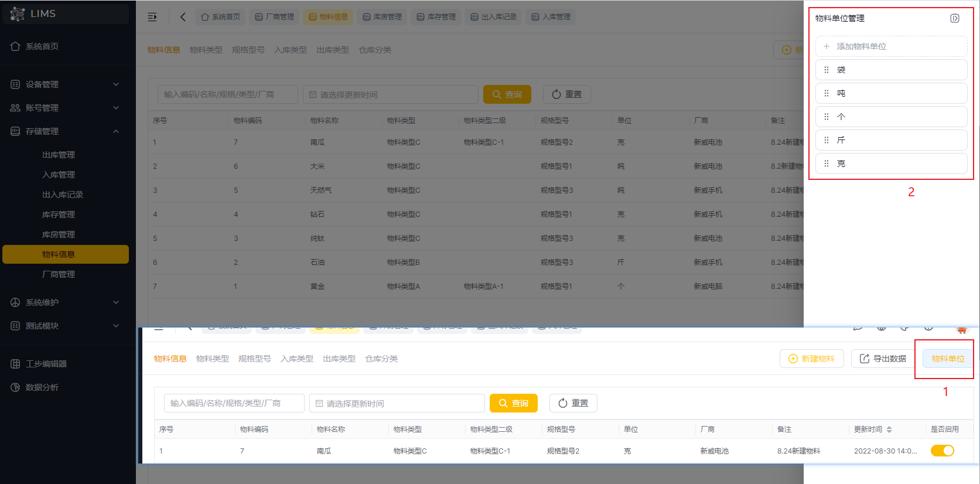Collapse the 存储管理 sidebar menu chevron

(116, 131)
